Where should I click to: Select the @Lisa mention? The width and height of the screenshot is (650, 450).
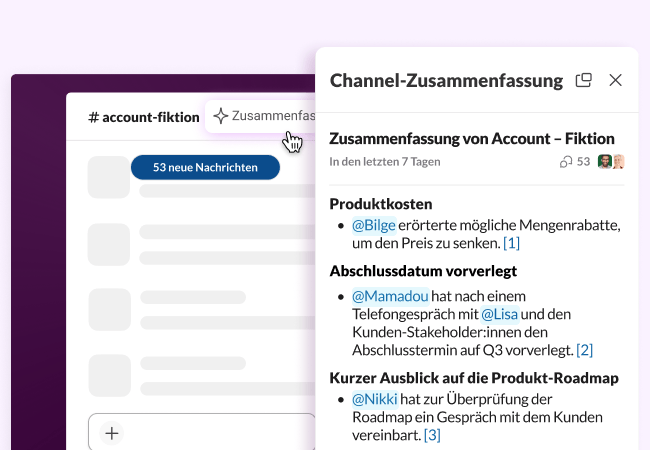499,314
